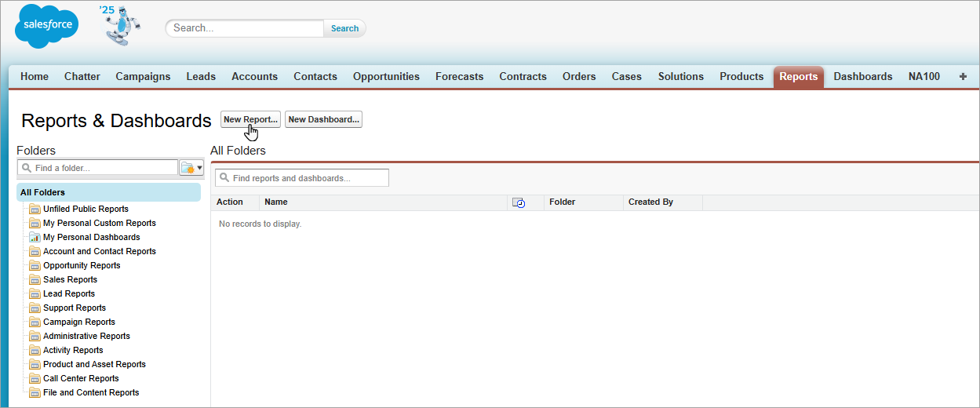Open the Forecasts tab

pos(460,77)
